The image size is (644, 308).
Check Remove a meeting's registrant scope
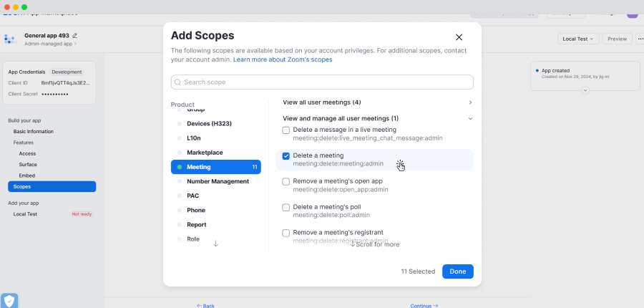[286, 234]
